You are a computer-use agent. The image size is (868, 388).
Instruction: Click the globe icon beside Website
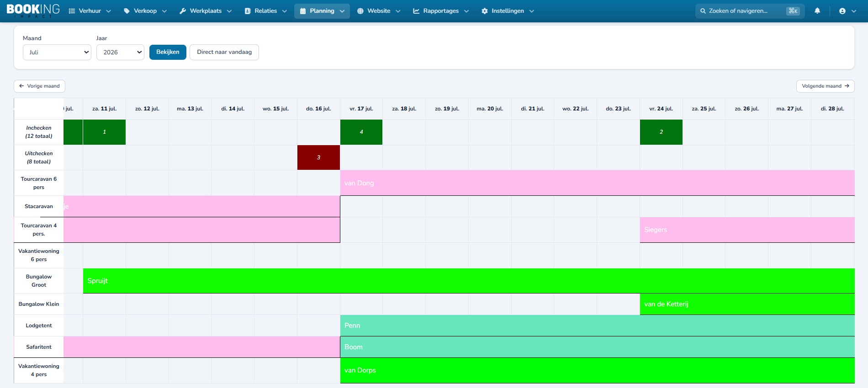click(360, 11)
